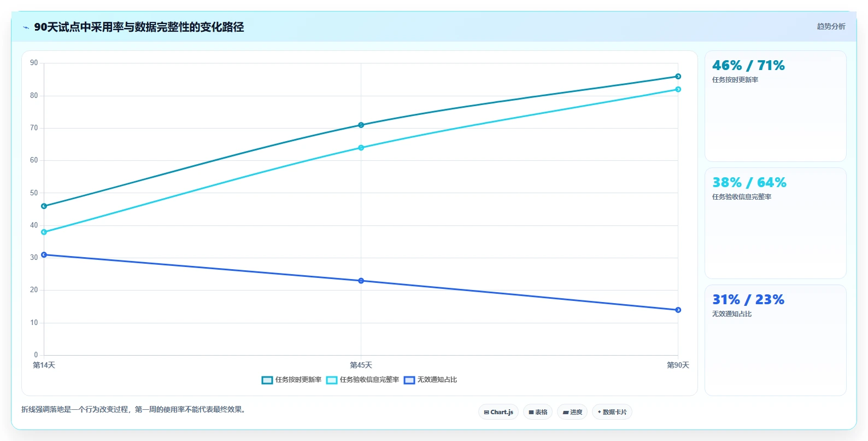Click the 第45天 x-axis label
This screenshot has width=868, height=441.
point(361,365)
